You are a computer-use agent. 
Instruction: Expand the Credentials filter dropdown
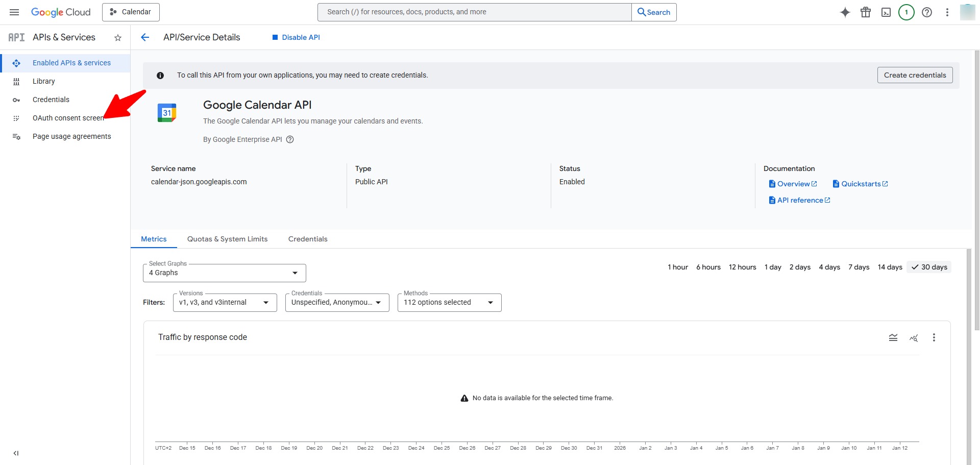(337, 303)
